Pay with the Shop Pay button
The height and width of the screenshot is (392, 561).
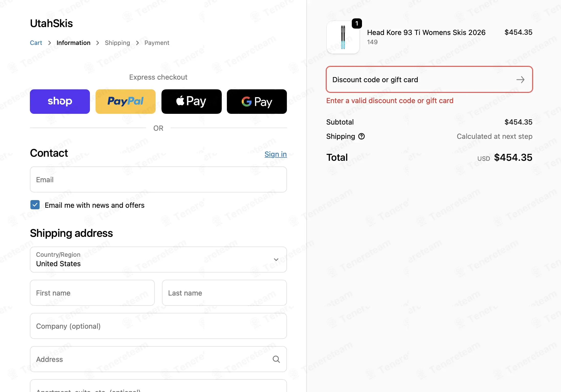tap(60, 101)
